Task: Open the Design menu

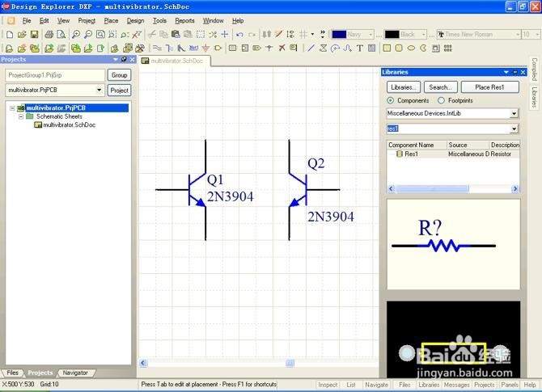Action: click(136, 21)
